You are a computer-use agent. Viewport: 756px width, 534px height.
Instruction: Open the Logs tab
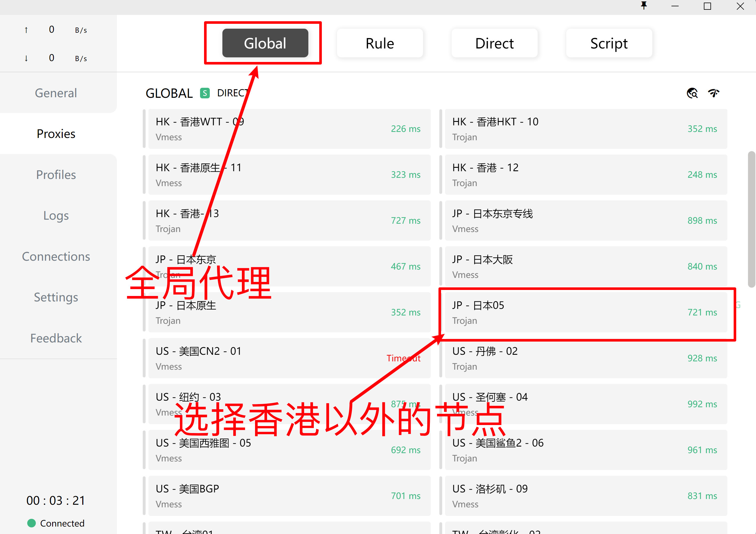(56, 215)
